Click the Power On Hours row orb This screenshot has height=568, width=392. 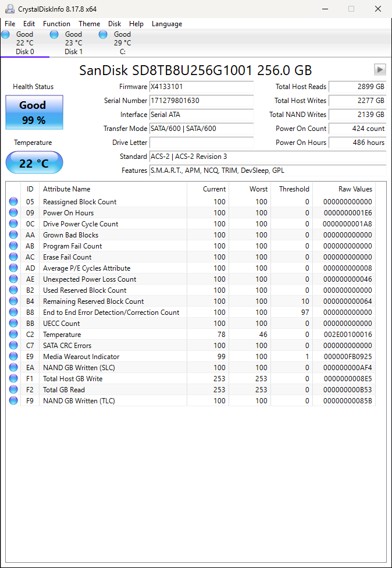click(13, 213)
